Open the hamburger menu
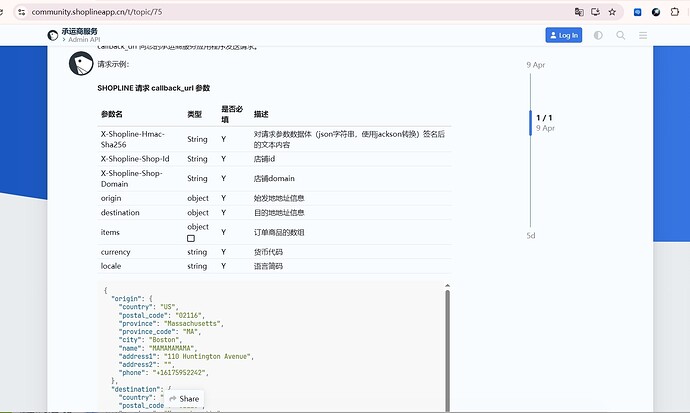690x413 pixels. click(643, 35)
